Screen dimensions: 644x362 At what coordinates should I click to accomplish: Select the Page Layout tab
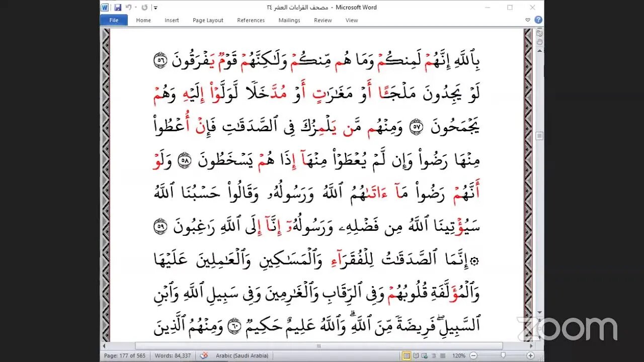tap(208, 20)
